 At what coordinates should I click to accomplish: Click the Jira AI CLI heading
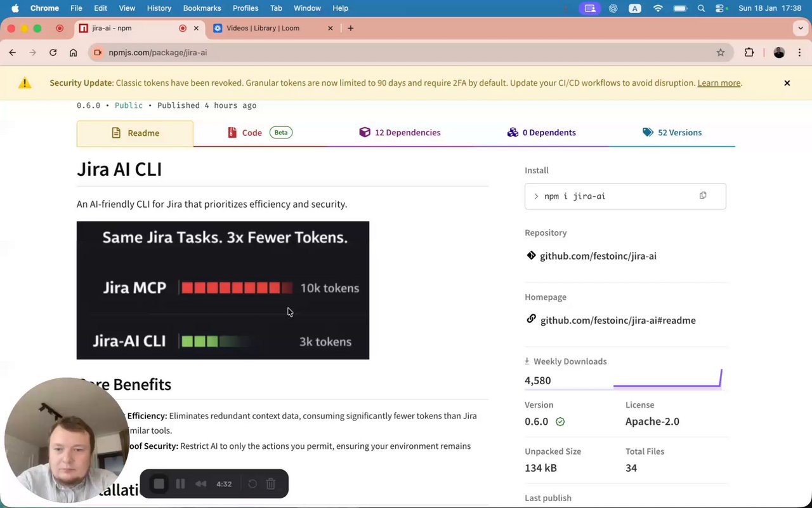(119, 170)
